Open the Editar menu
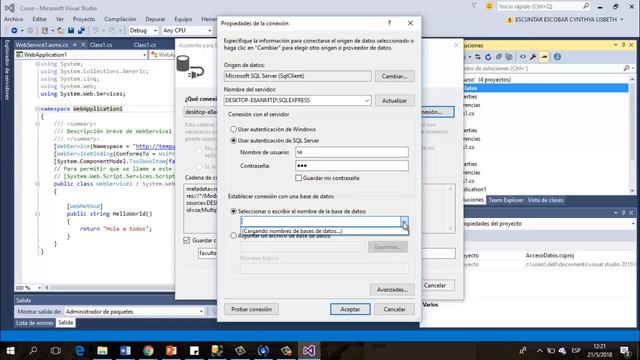Image resolution: width=640 pixels, height=360 pixels. 40,19
